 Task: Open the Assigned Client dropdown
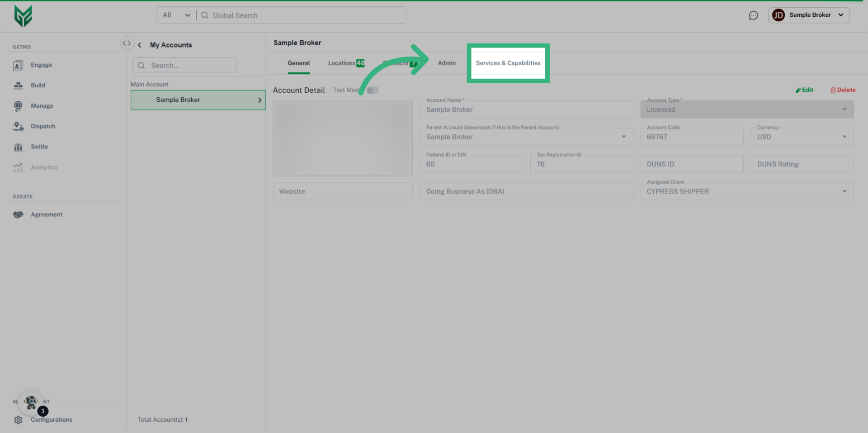click(x=844, y=191)
